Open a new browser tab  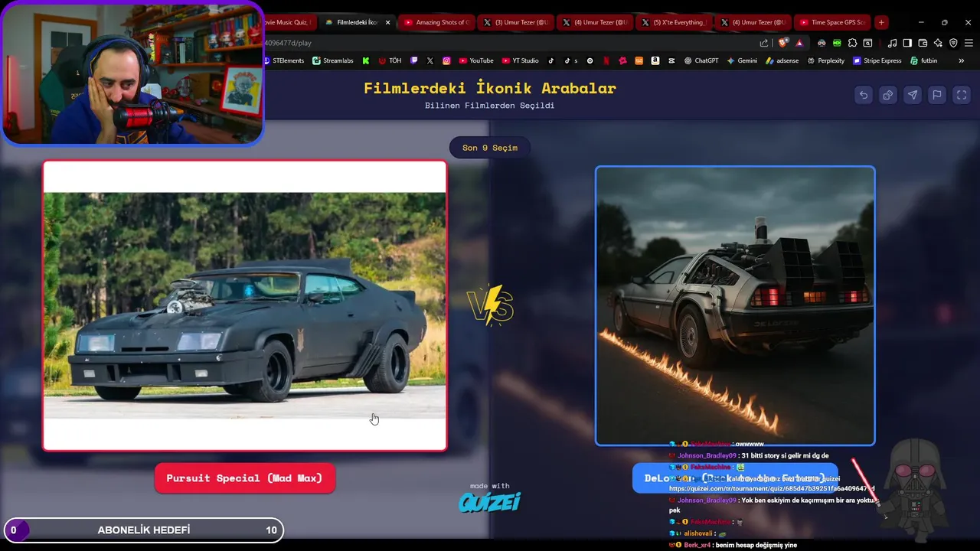(x=881, y=22)
